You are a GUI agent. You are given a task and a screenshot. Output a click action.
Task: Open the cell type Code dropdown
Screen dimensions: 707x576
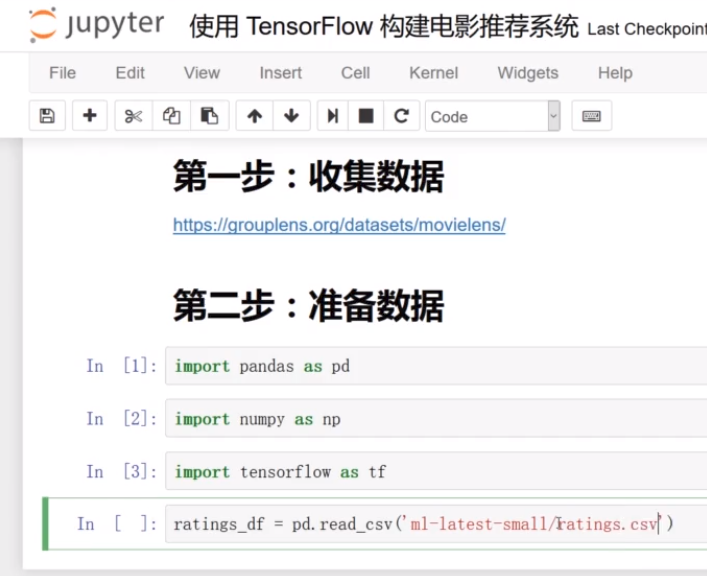493,116
